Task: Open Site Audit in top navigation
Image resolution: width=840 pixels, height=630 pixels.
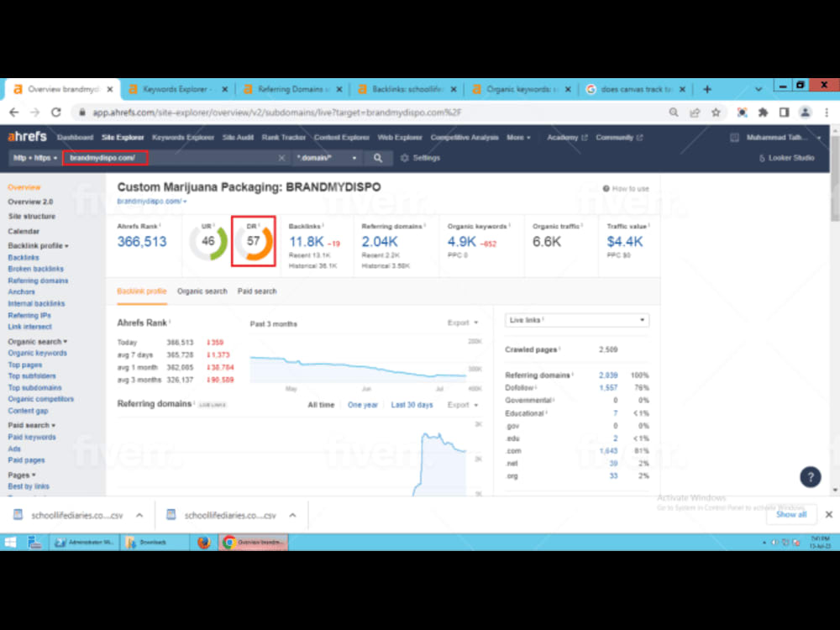Action: click(238, 138)
